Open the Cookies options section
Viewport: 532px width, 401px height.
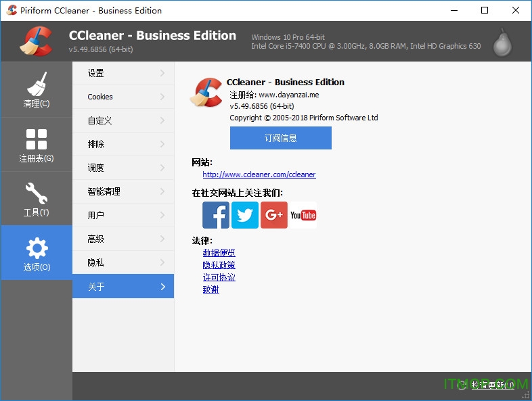pos(123,97)
